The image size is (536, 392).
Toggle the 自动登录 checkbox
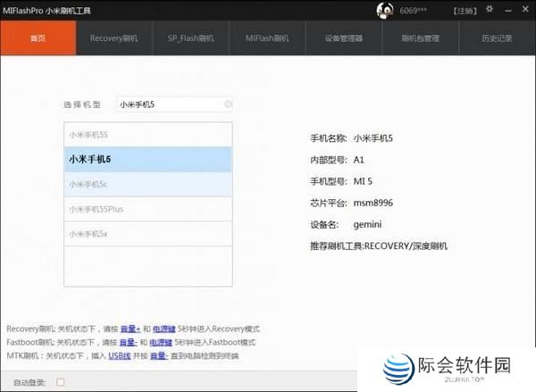click(x=61, y=382)
